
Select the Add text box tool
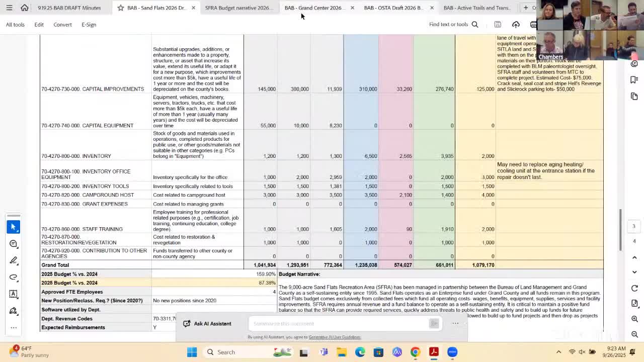[14, 294]
